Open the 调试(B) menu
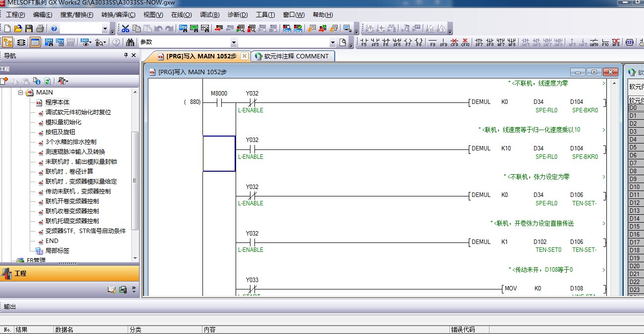The width and height of the screenshot is (644, 334). (210, 15)
